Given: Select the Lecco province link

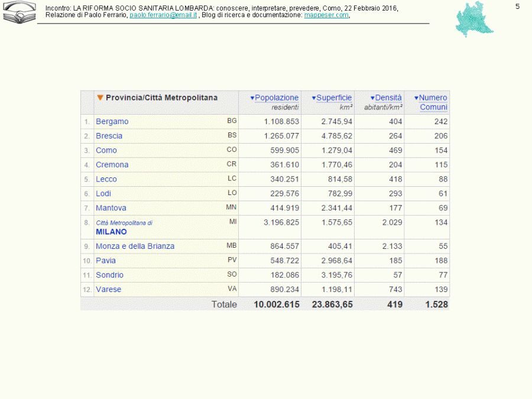Looking at the screenshot, I should [x=106, y=179].
